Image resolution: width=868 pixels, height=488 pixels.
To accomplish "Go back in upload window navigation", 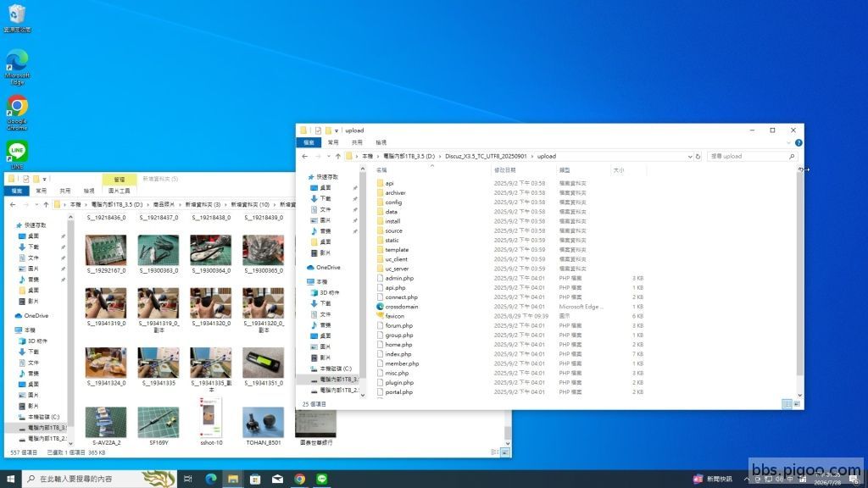I will point(305,156).
